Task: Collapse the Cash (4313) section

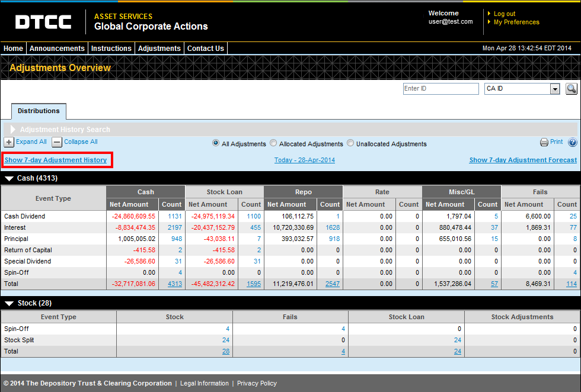Action: click(9, 178)
